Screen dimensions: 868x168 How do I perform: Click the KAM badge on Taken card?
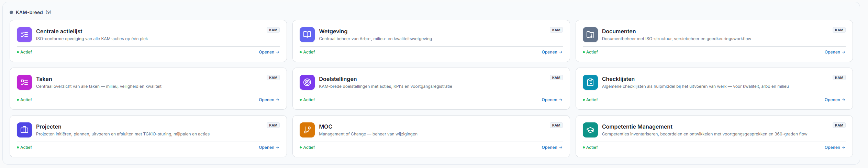click(x=273, y=77)
